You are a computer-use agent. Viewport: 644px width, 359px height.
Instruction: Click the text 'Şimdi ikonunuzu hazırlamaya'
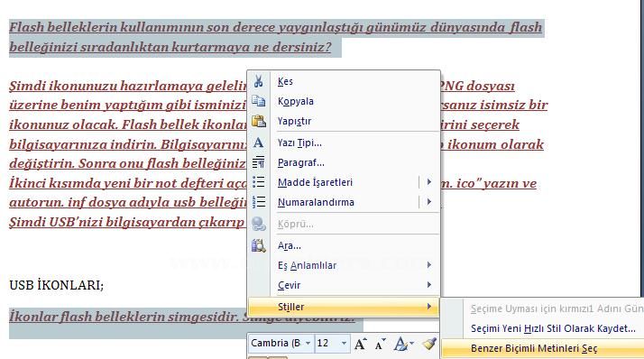coord(104,86)
